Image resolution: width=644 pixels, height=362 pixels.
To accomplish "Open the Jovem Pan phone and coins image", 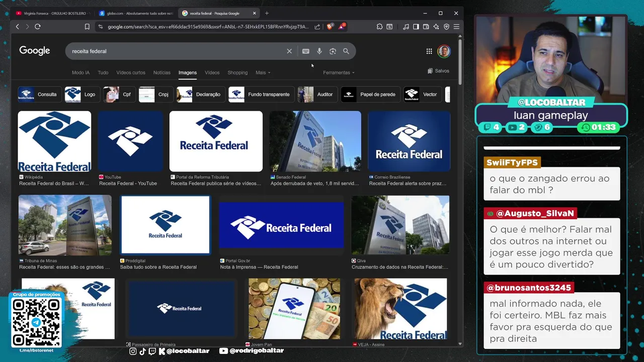I will point(294,309).
